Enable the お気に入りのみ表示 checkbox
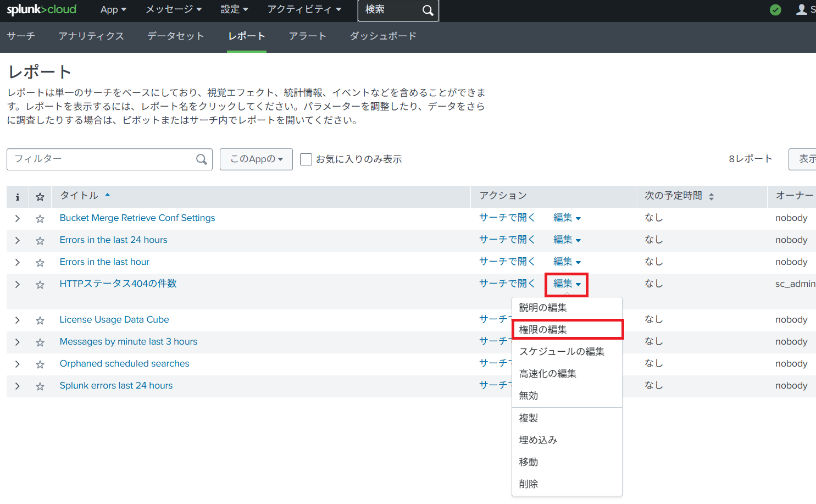This screenshot has width=816, height=504. (306, 159)
